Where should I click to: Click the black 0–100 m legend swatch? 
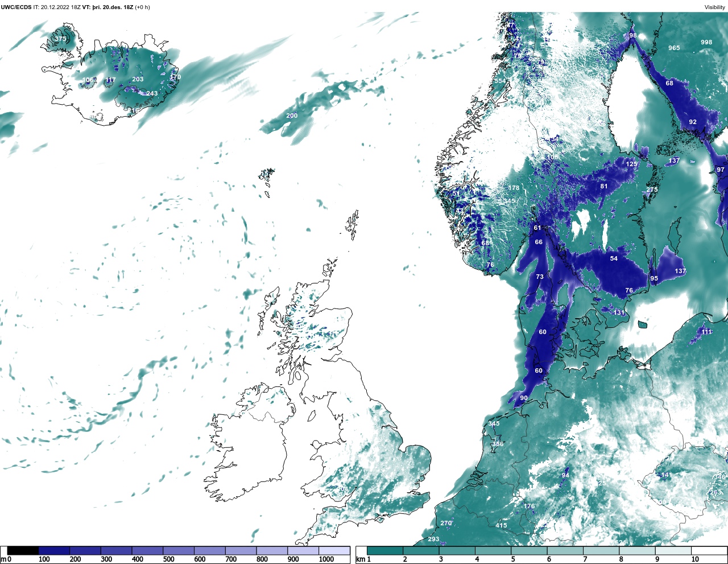click(23, 550)
